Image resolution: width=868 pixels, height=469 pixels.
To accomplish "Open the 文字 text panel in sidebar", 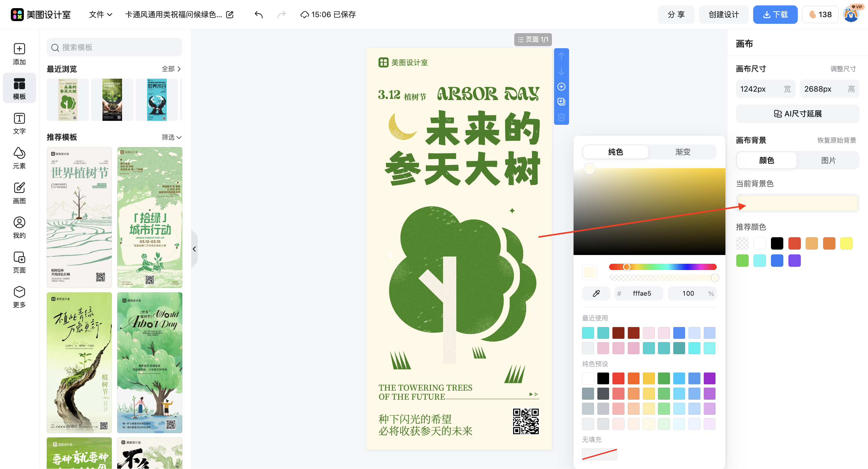I will coord(19,123).
